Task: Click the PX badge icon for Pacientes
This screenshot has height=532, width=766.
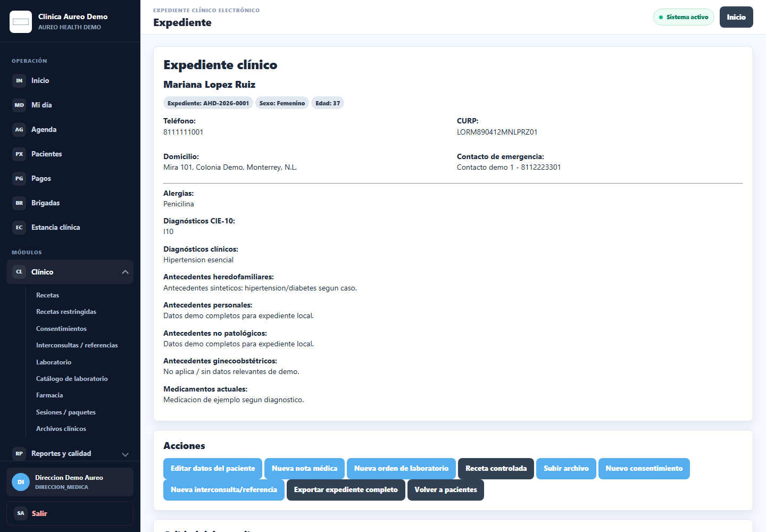Action: tap(19, 154)
